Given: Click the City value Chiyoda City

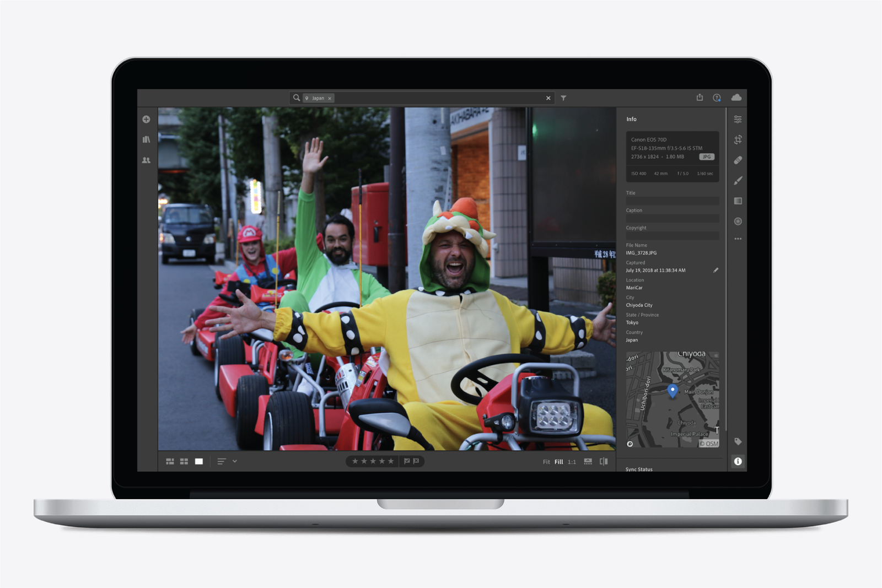Looking at the screenshot, I should coord(639,305).
